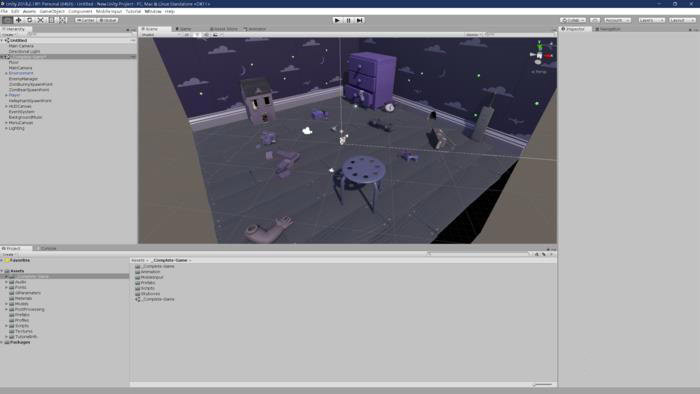Open the Help menu
The height and width of the screenshot is (394, 700).
click(170, 12)
